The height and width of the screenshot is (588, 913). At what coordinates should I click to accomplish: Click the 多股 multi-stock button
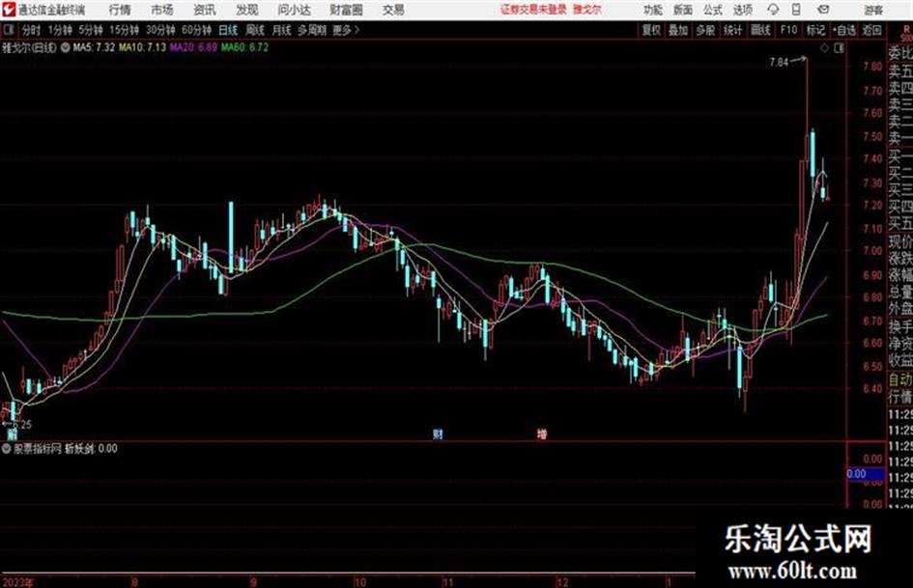tap(705, 30)
